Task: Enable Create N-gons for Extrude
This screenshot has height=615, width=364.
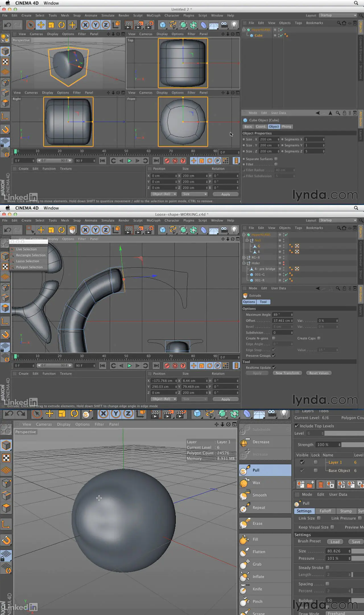Action: coord(274,338)
